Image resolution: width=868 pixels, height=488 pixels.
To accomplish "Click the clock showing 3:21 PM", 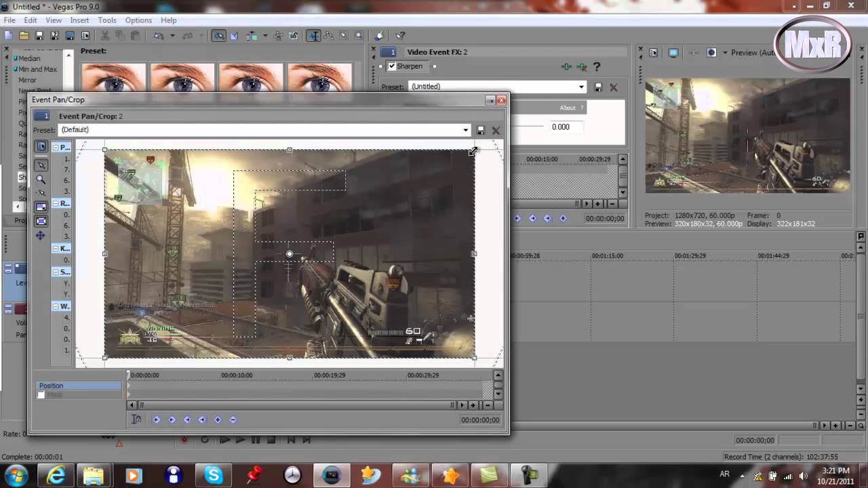I will [x=835, y=470].
